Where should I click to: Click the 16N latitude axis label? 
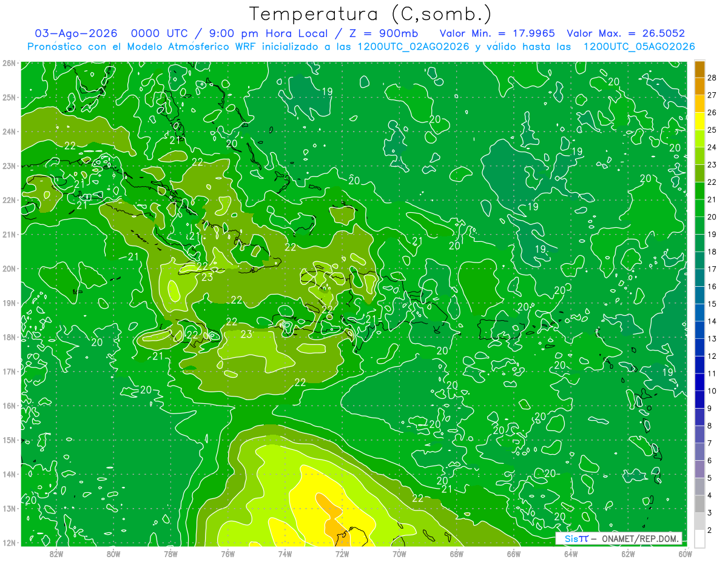[9, 406]
